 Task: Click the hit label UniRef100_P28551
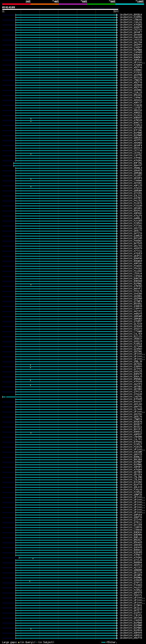point(131,17)
